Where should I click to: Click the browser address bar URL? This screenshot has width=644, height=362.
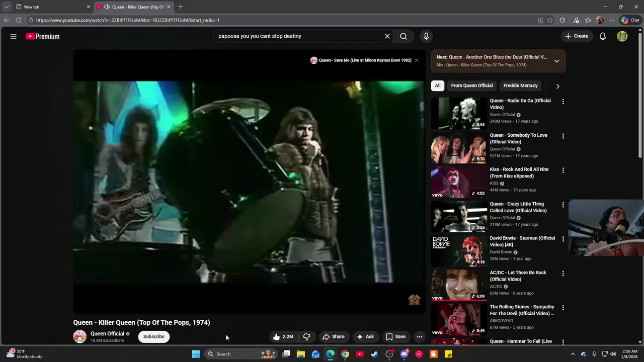(x=127, y=20)
